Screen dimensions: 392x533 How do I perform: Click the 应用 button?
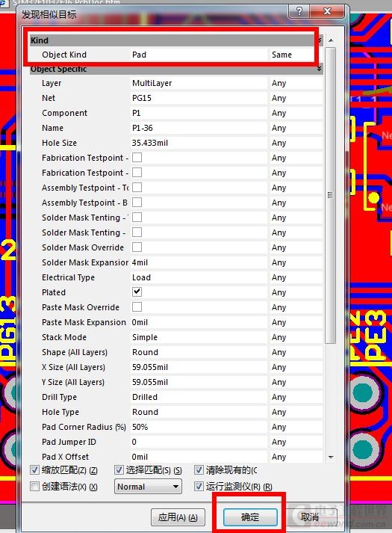click(x=178, y=517)
